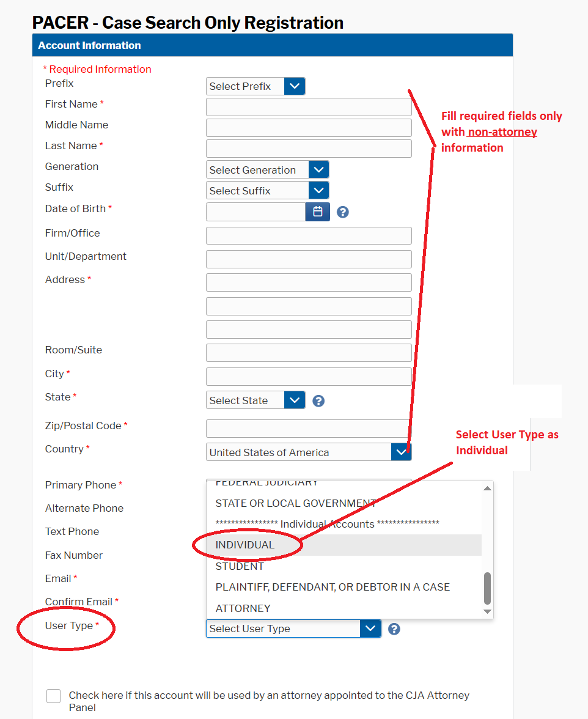Focus the Last Name input field
Viewport: 588px width, 719px height.
tap(309, 149)
